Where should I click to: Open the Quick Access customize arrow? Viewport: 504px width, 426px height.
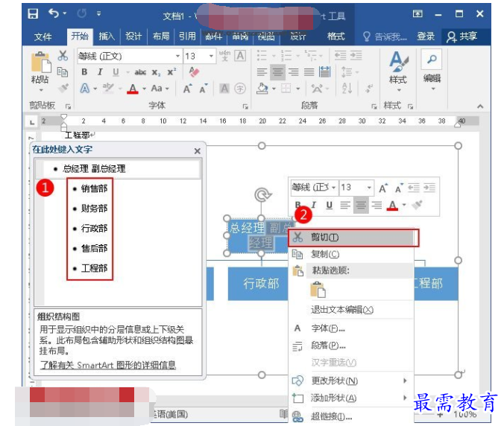[x=98, y=13]
